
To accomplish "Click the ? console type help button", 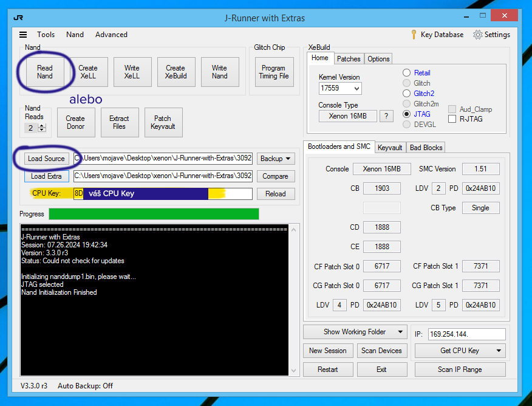I will 386,116.
